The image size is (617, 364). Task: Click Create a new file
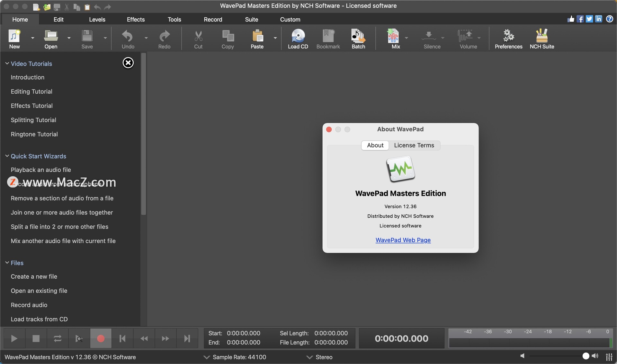pos(34,276)
